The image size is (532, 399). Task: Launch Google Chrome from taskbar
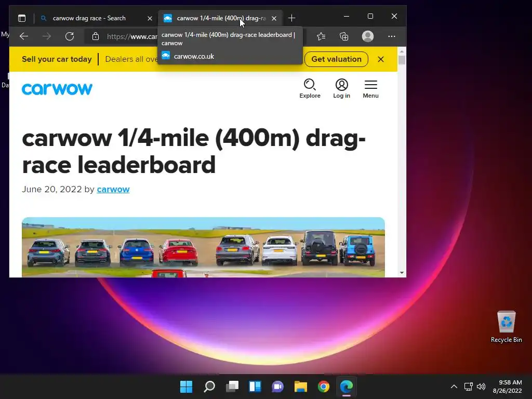click(x=323, y=387)
